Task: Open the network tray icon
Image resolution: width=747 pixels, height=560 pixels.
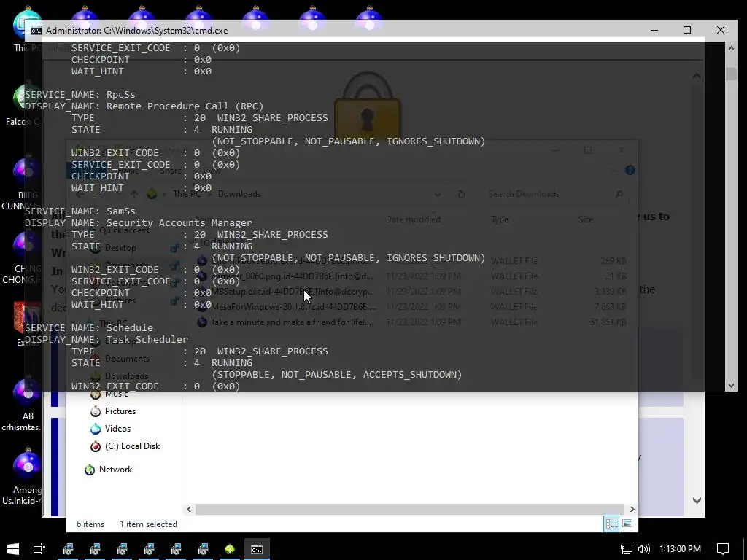Action: pos(627,549)
